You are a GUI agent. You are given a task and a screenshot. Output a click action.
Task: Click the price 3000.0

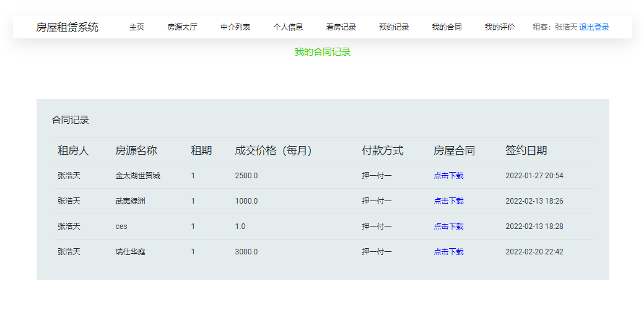coord(246,252)
